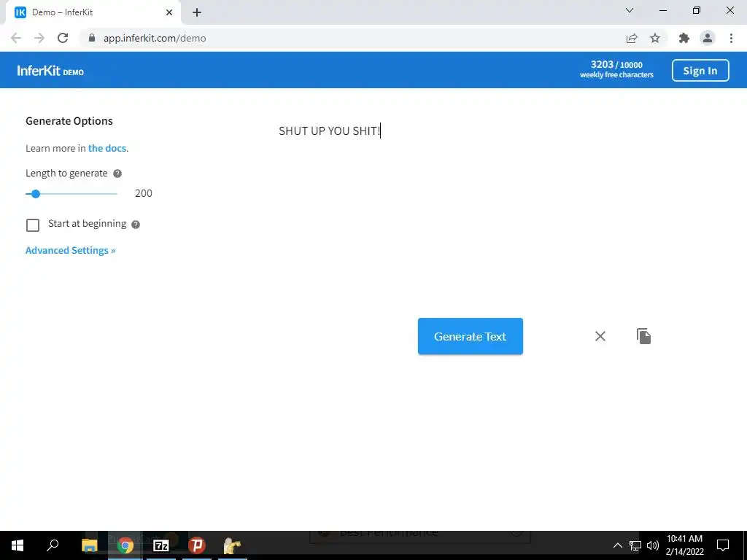Click the Sign In button
This screenshot has width=747, height=560.
click(700, 71)
